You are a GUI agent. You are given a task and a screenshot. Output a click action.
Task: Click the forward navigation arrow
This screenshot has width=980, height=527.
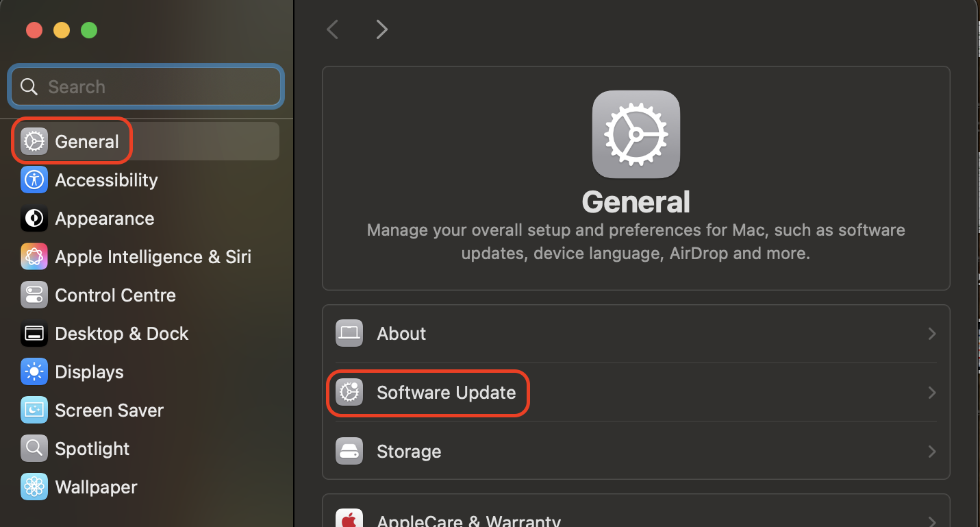click(381, 29)
